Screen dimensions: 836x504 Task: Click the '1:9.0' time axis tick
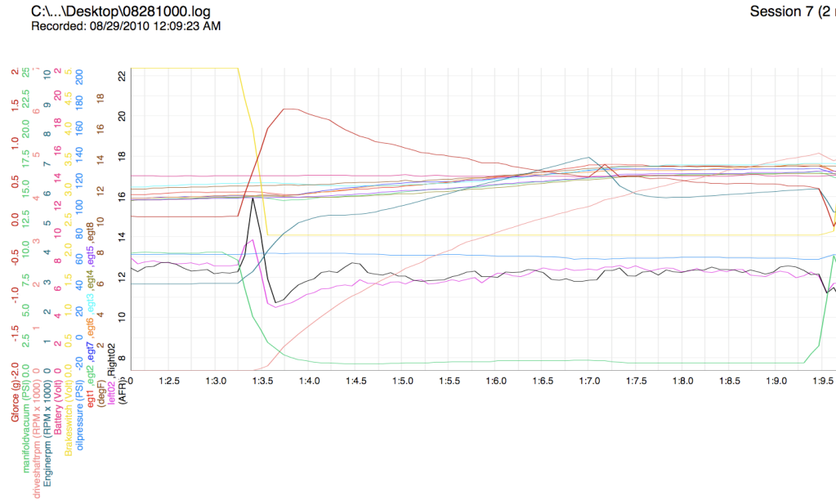click(x=776, y=381)
